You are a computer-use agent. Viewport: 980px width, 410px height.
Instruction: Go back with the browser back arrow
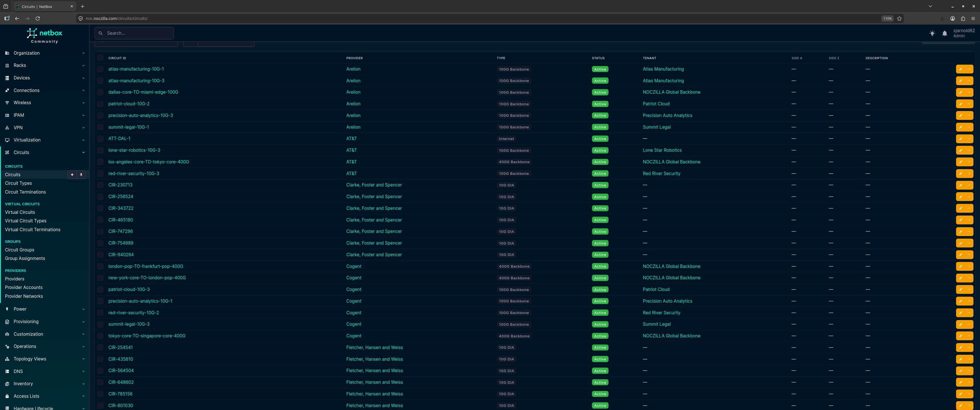[x=17, y=18]
